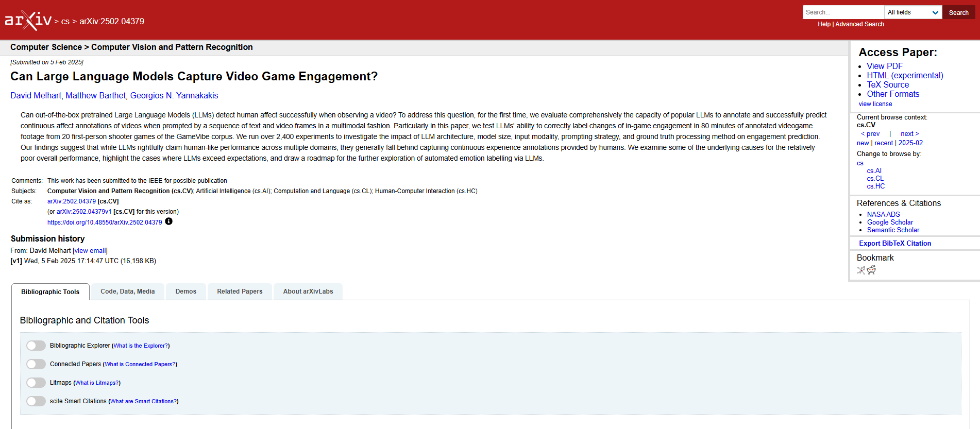Screen dimensions: 980x429
Task: Open the Advanced Search link
Action: [x=859, y=24]
